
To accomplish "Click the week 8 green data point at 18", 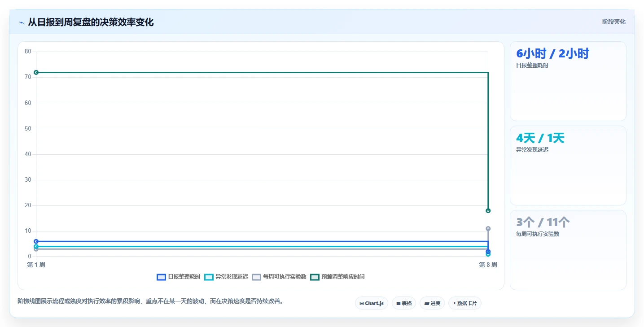I will click(488, 211).
